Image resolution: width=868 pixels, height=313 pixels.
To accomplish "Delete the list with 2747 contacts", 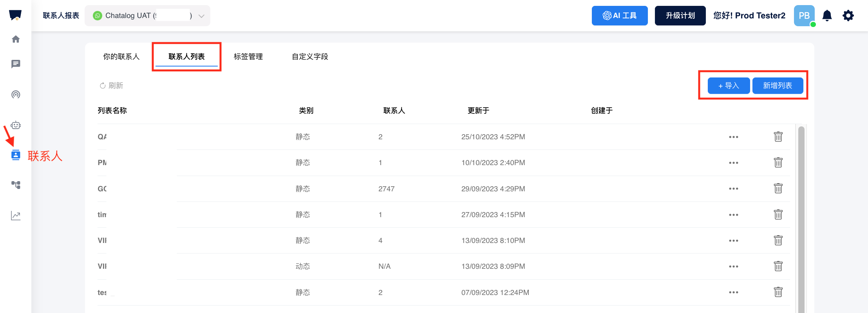I will [x=778, y=189].
